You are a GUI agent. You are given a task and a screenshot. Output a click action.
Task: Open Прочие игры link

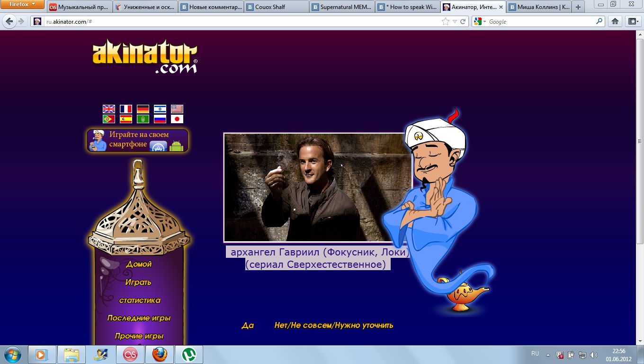pos(139,336)
